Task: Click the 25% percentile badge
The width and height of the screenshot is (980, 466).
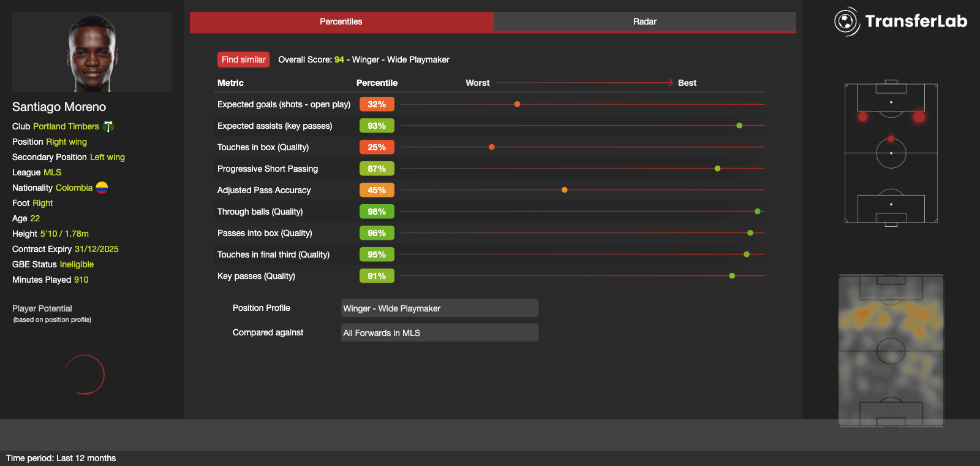Action: 377,147
